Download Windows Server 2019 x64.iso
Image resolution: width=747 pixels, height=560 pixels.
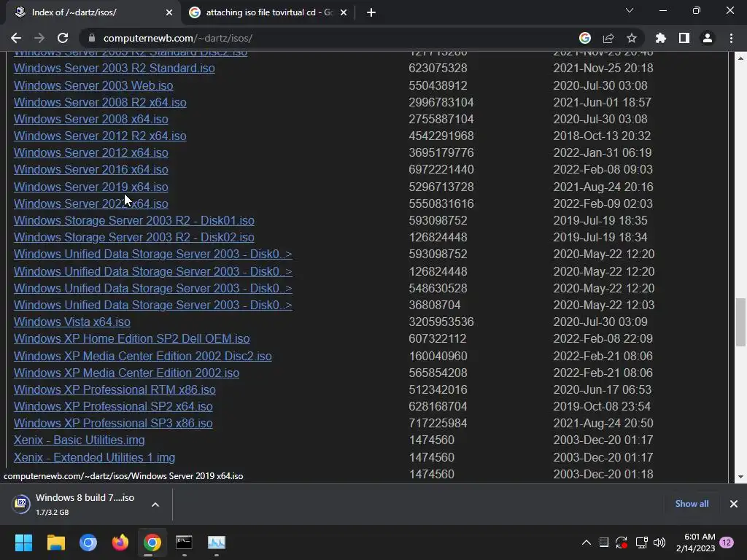(x=91, y=187)
